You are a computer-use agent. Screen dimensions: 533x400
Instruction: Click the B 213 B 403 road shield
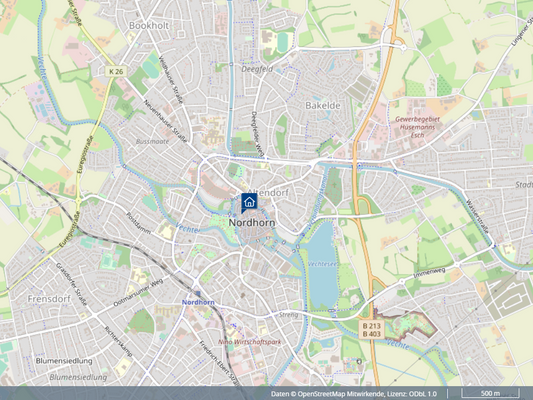(x=371, y=329)
